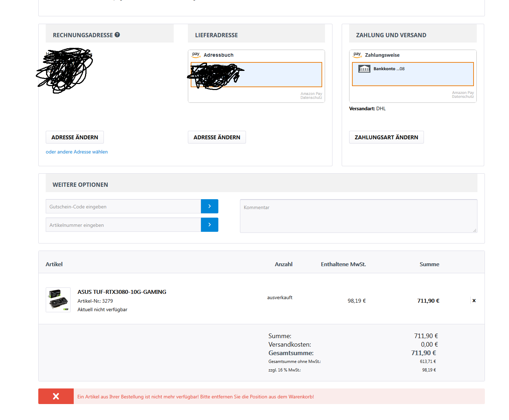Screen dimensions: 509x420
Task: Remove the ASUS TUF-RTX3080 item with X
Action: (x=474, y=301)
